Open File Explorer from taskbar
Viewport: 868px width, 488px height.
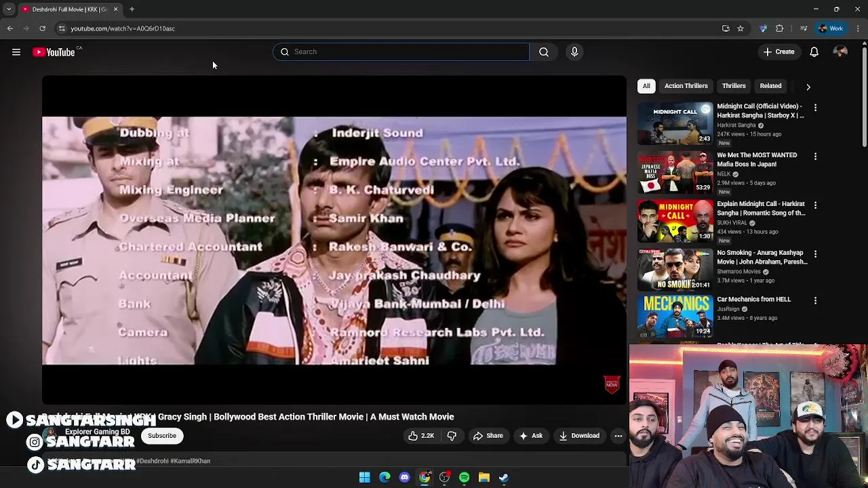coord(484,477)
